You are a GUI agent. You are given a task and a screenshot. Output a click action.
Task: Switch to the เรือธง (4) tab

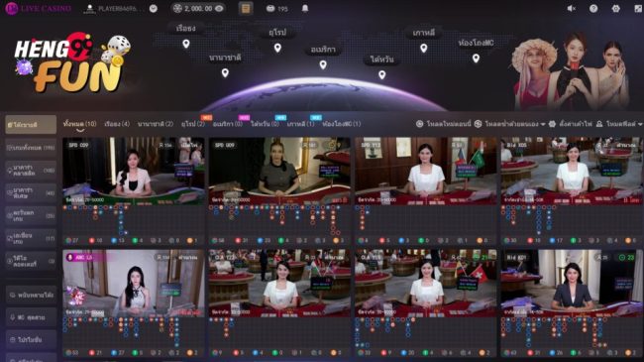[117, 124]
